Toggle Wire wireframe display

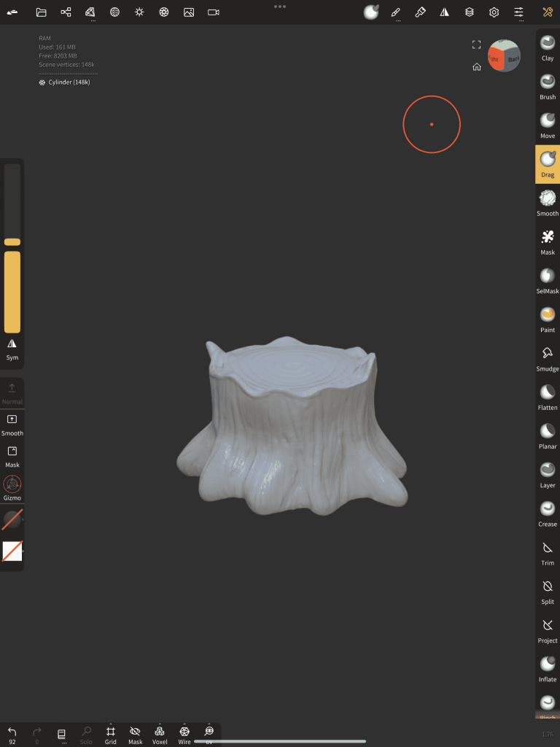184,735
